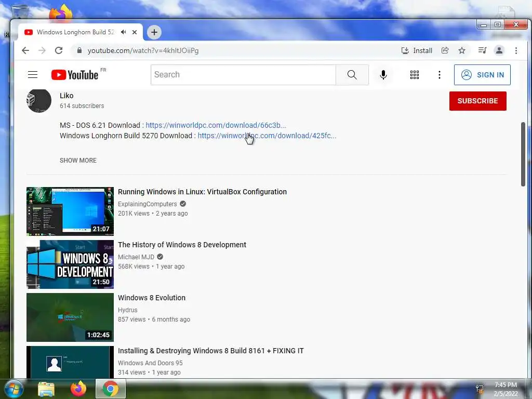Click the YouTube Search field

[x=243, y=75]
